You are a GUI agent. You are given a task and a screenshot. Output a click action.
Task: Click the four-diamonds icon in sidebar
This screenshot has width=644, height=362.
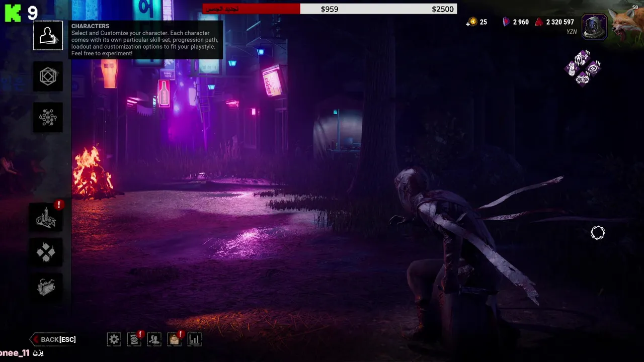point(46,252)
